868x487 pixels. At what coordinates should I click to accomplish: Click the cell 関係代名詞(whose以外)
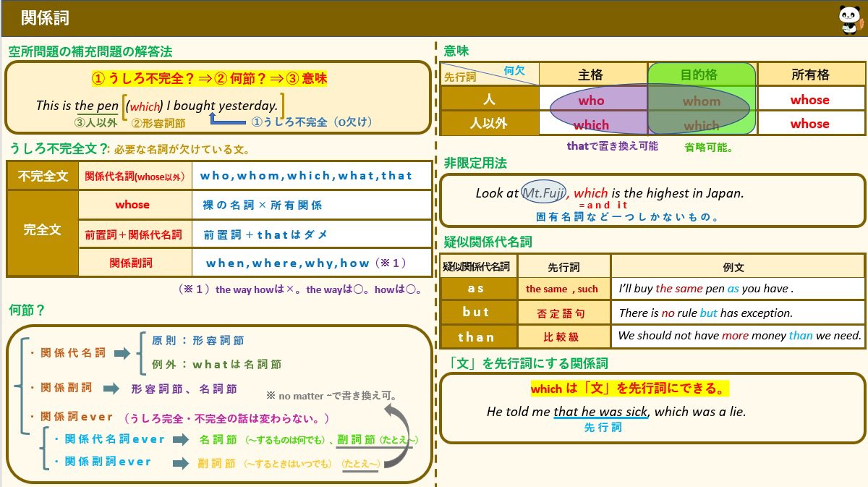click(x=135, y=176)
